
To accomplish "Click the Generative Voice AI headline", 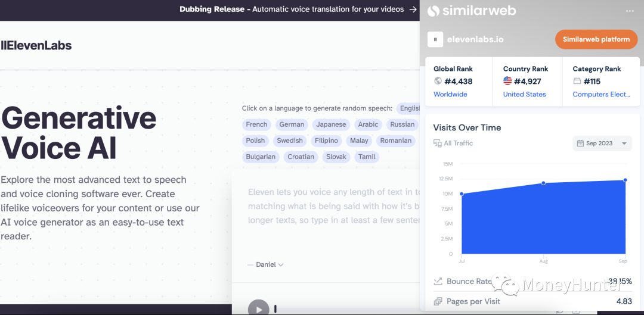I will click(x=79, y=132).
